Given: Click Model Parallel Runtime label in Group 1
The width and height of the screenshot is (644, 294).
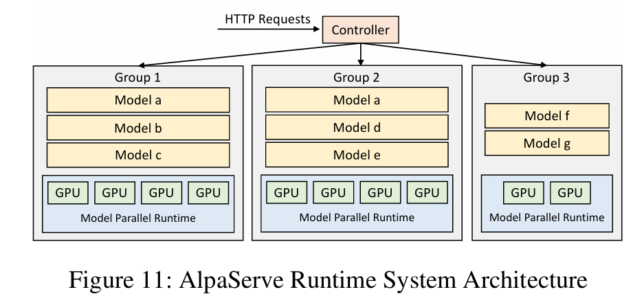Looking at the screenshot, I should pos(138,218).
